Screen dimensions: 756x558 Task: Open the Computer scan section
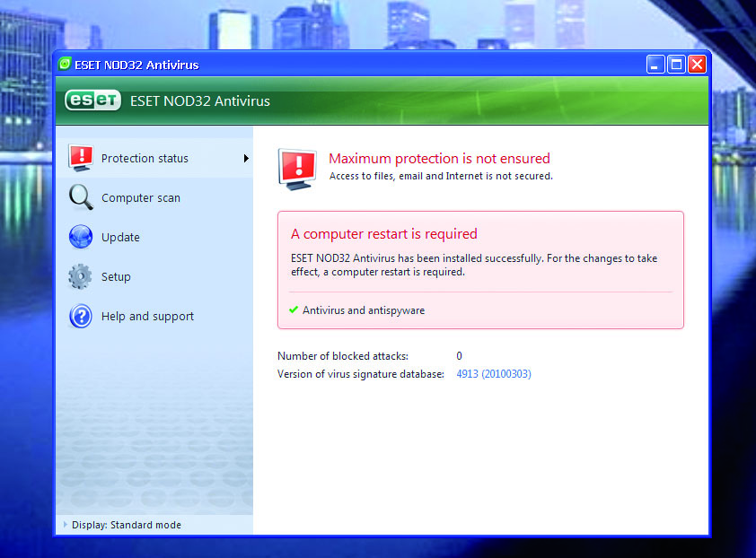point(154,197)
